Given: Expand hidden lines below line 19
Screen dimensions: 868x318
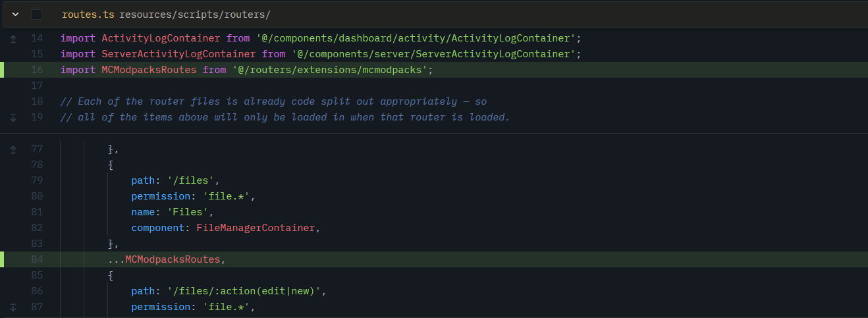Looking at the screenshot, I should [13, 117].
